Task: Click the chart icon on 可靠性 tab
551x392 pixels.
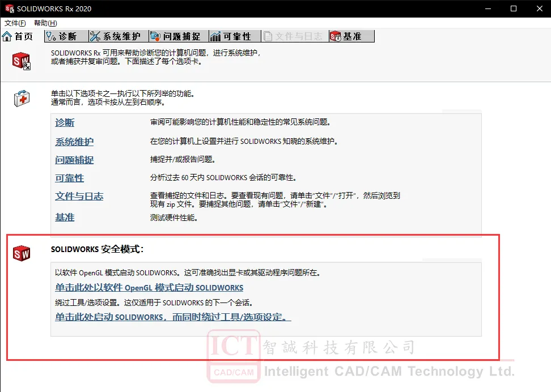Action: 215,36
